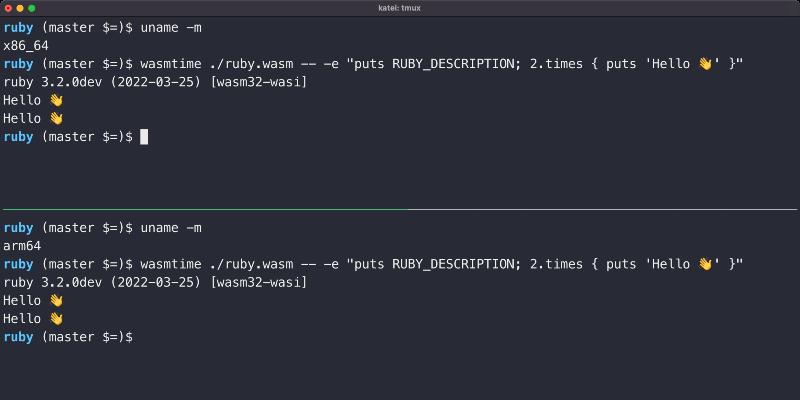Click the x86_64 output in top pane
Viewport: 800px width, 400px height.
pyautogui.click(x=26, y=46)
